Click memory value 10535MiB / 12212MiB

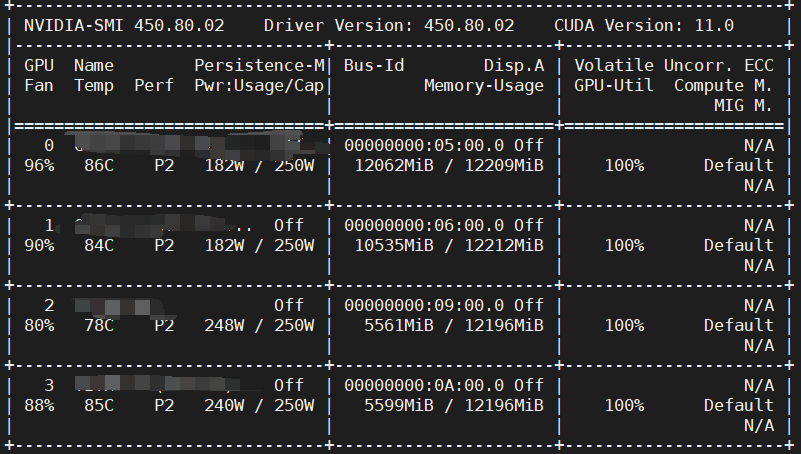[449, 246]
